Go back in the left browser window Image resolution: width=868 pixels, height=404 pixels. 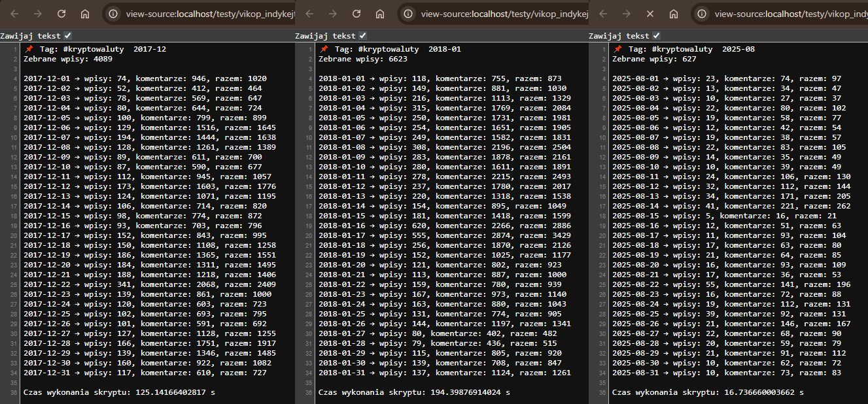[14, 14]
